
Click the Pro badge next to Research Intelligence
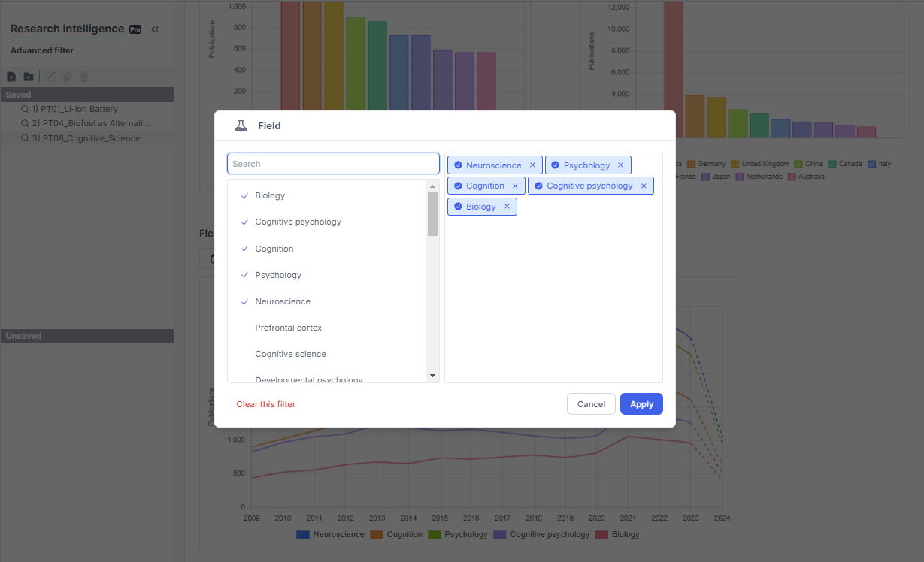coord(135,29)
